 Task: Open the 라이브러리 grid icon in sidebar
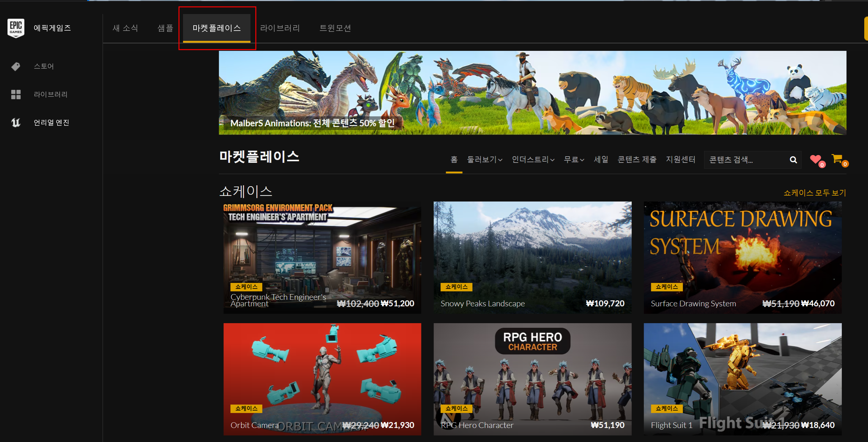(x=16, y=95)
